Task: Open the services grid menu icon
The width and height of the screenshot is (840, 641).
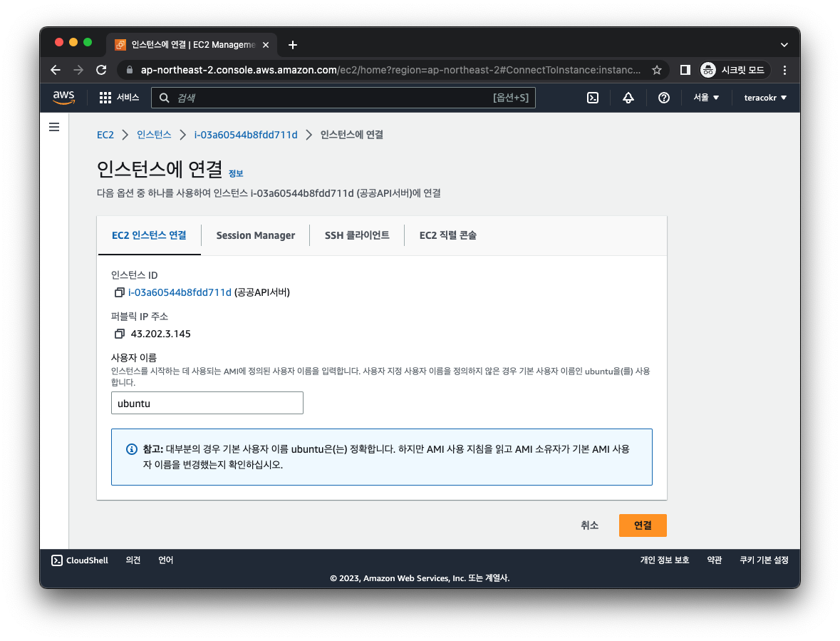Action: coord(105,98)
